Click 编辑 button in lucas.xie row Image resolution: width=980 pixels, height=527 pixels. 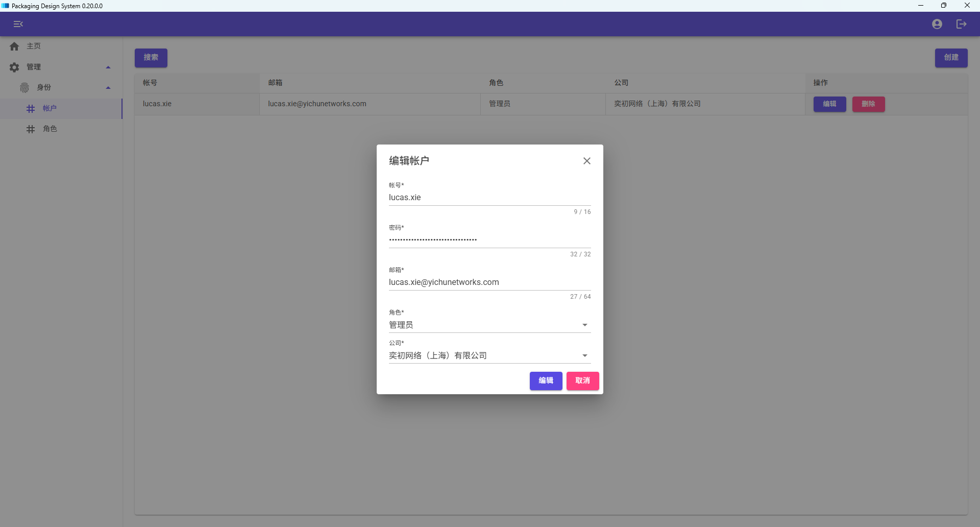click(x=830, y=104)
